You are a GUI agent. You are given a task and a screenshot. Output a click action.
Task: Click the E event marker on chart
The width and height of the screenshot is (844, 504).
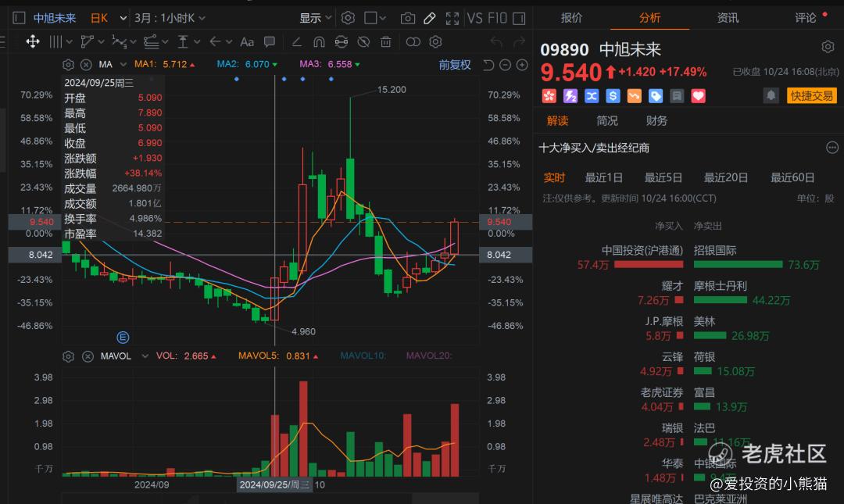[123, 338]
